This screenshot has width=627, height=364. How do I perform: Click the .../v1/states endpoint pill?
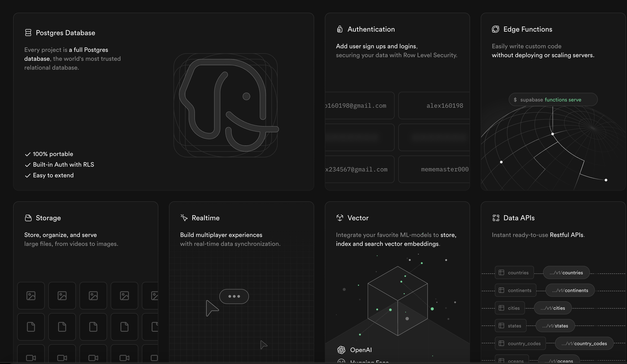point(555,326)
